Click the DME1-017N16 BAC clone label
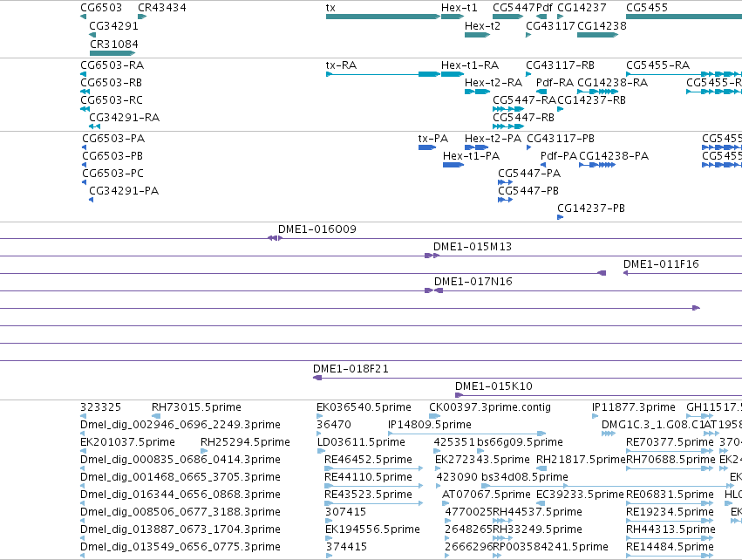 [473, 282]
